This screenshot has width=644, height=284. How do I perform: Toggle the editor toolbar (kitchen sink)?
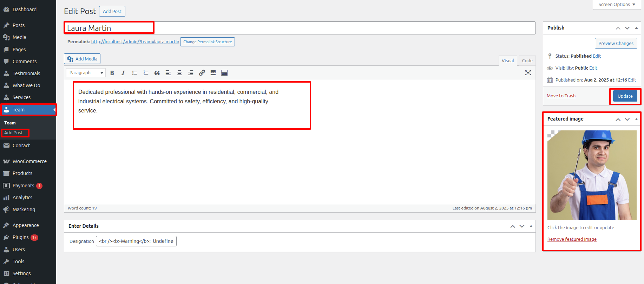(224, 73)
